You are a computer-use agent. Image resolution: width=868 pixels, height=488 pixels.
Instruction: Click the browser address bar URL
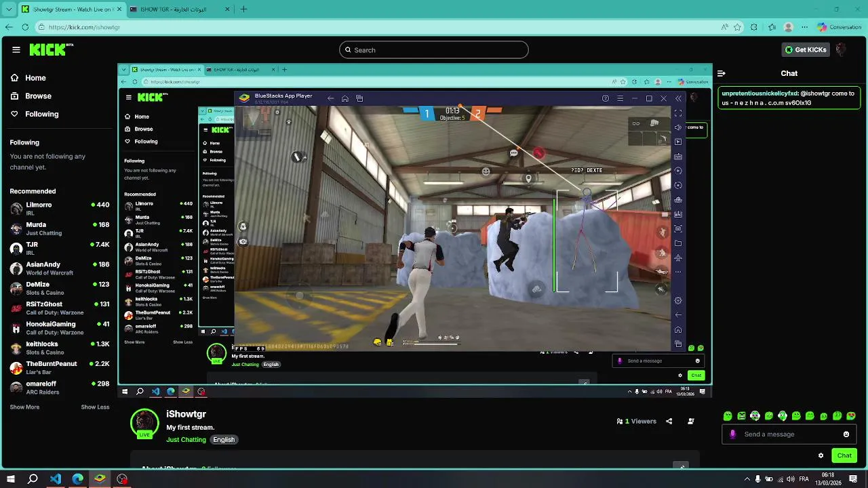[84, 27]
